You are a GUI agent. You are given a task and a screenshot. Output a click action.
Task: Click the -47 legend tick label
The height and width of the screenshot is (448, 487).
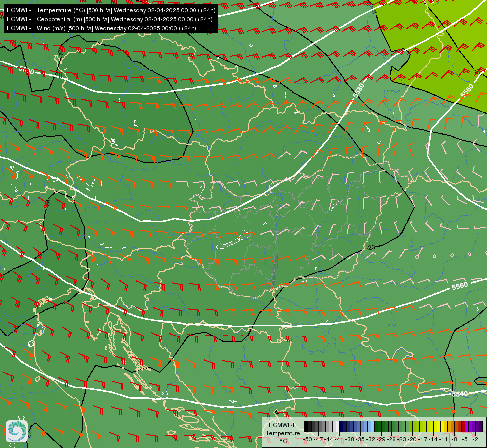point(318,440)
